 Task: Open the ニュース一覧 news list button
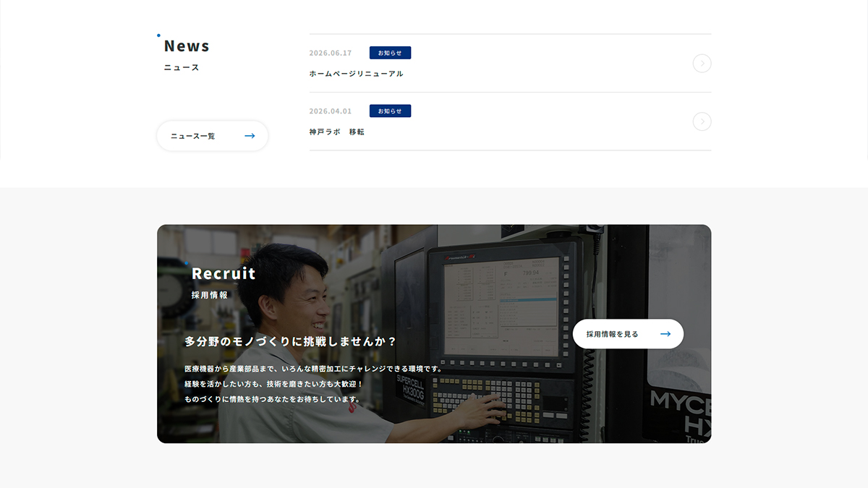click(213, 136)
